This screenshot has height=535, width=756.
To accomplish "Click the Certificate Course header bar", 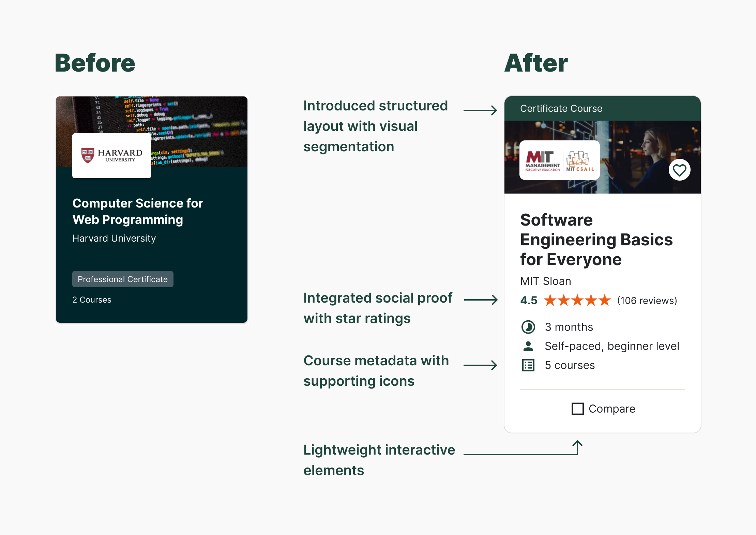I will point(602,108).
